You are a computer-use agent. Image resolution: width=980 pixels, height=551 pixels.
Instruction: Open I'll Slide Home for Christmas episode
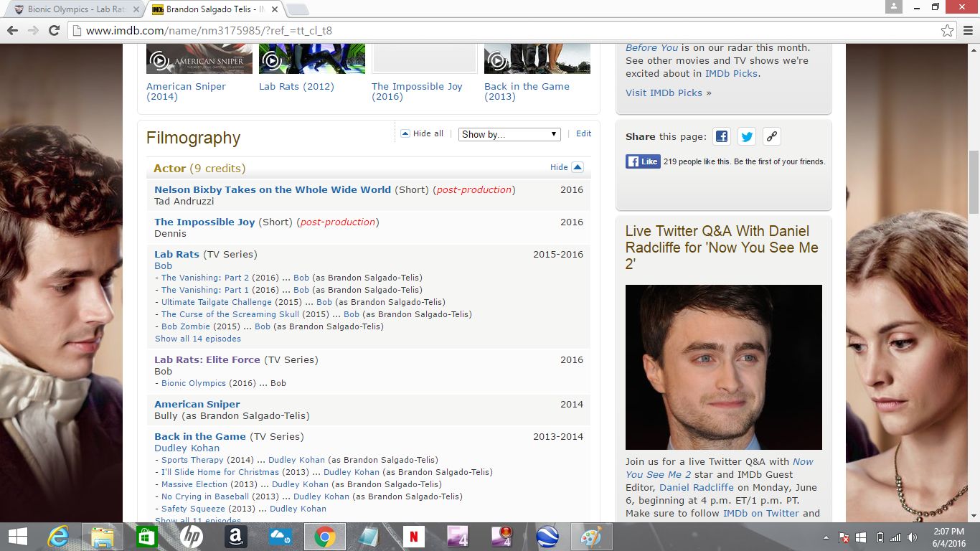[220, 472]
